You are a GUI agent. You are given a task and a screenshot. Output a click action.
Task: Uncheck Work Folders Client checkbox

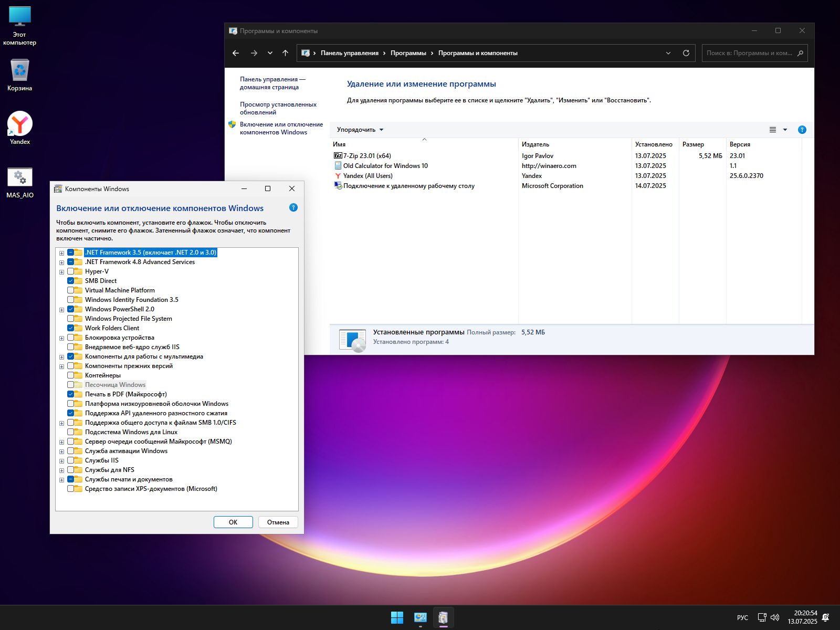click(70, 328)
